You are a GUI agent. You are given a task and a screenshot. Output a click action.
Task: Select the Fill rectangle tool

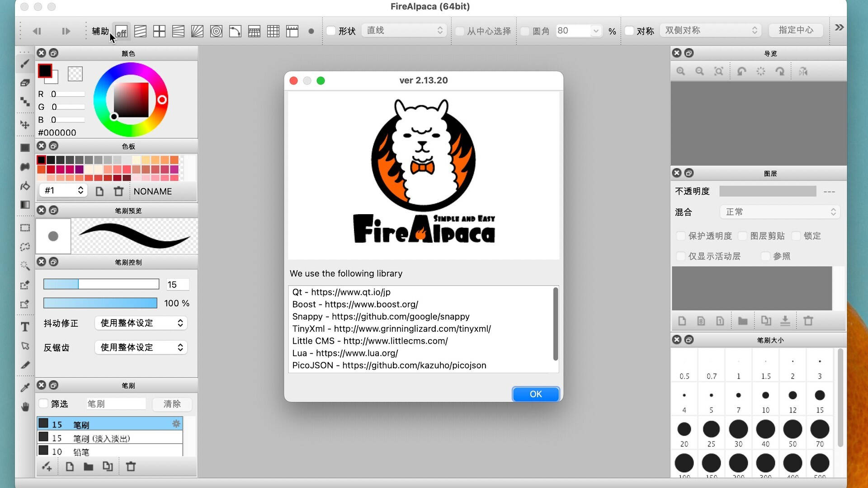click(x=25, y=148)
